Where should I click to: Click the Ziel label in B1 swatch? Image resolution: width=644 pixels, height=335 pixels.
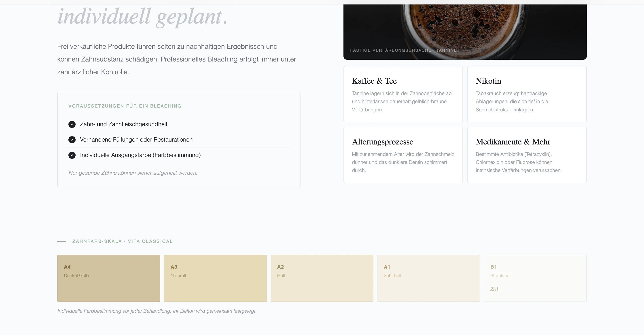click(x=494, y=289)
